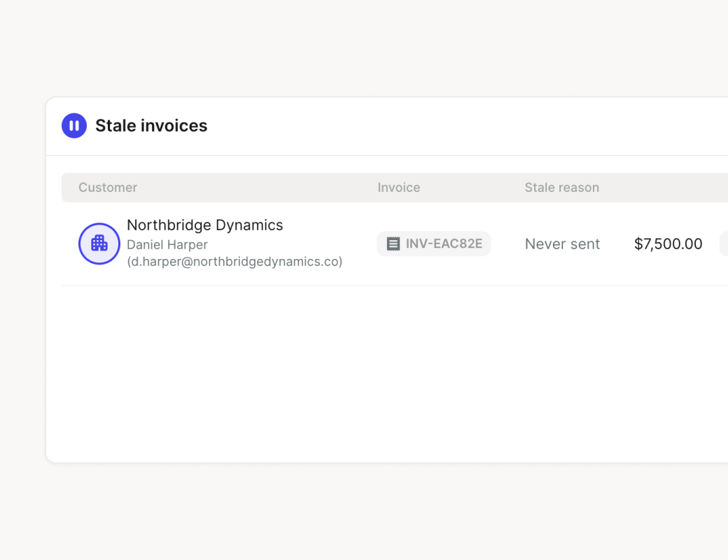Click the $7,500.00 invoice amount
Image resolution: width=728 pixels, height=560 pixels.
tap(668, 244)
